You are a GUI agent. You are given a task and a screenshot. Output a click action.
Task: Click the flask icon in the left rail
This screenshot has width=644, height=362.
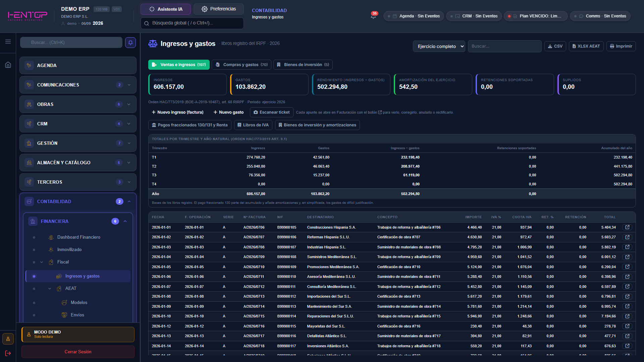(x=8, y=339)
